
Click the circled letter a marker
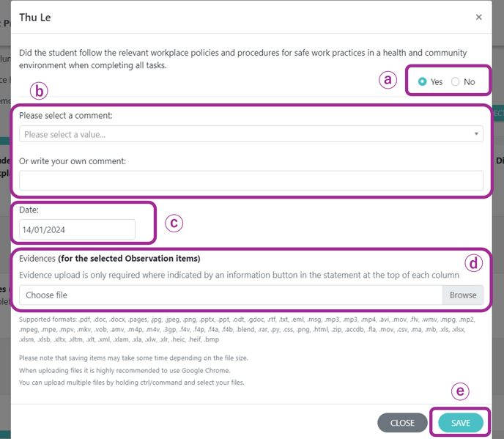tap(388, 79)
